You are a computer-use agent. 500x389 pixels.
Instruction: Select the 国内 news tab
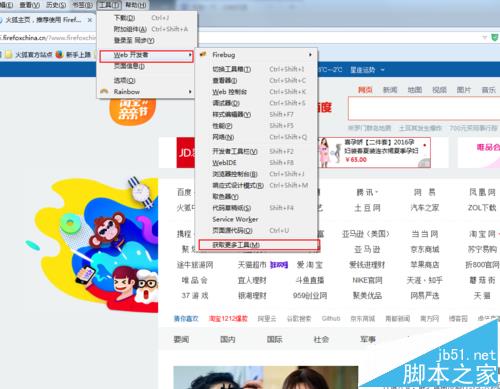coord(228,340)
